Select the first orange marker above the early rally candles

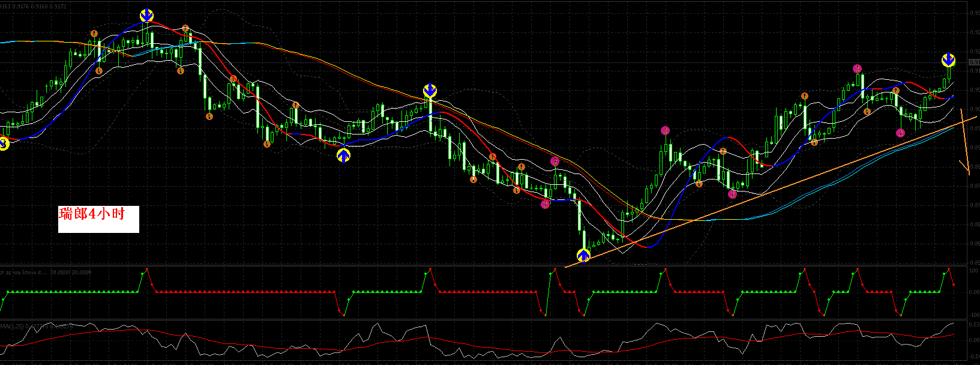tap(94, 34)
